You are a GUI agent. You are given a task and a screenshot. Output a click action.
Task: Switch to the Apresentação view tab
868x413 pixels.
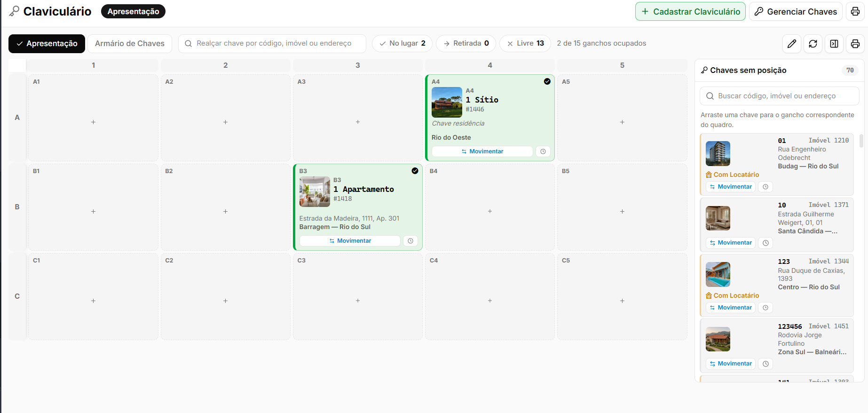47,44
